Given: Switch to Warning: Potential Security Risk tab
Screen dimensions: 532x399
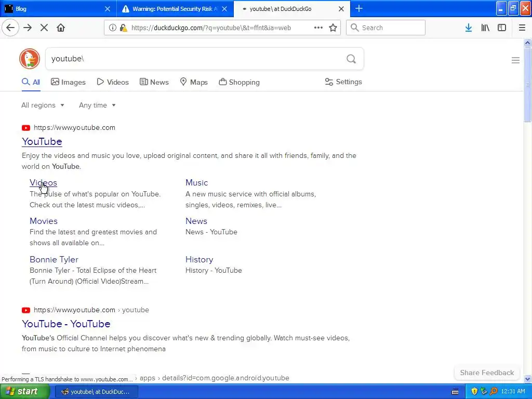Looking at the screenshot, I should [175, 9].
